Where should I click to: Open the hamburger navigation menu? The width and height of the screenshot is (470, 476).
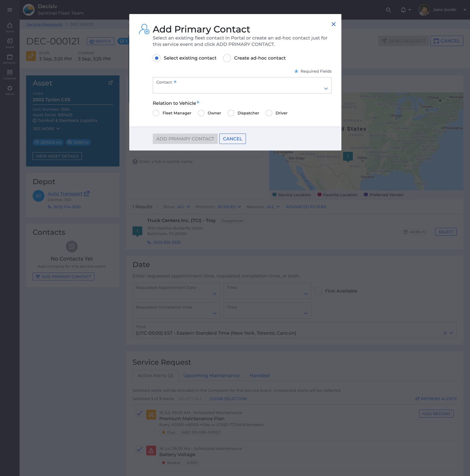click(9, 9)
